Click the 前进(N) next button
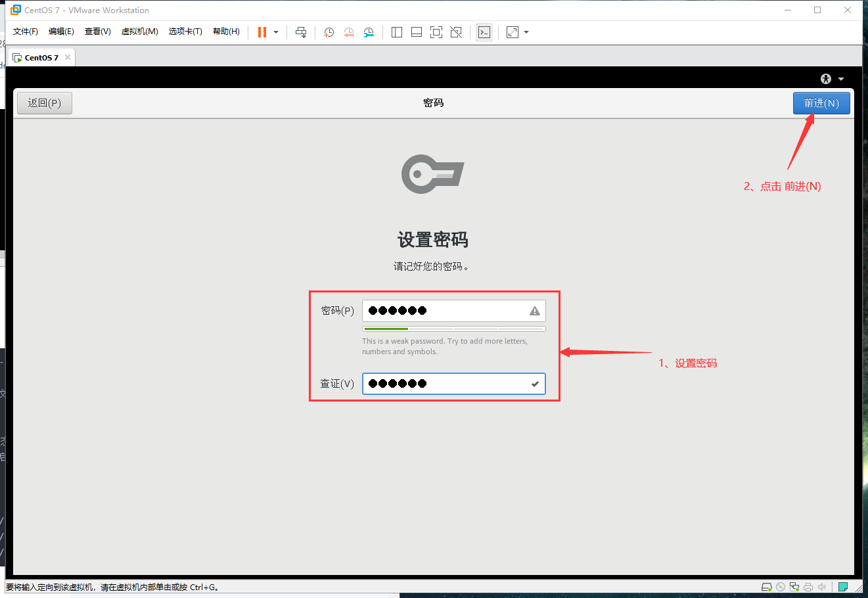This screenshot has width=868, height=598. tap(821, 103)
